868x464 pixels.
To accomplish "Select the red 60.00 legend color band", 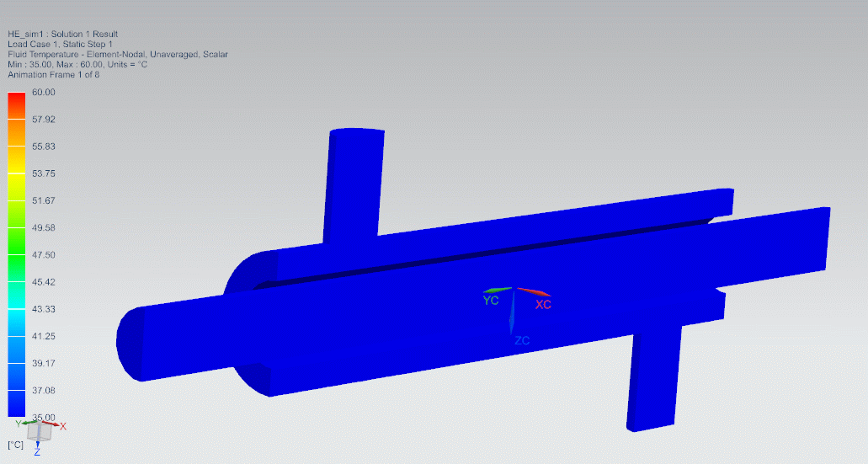I will click(x=17, y=106).
